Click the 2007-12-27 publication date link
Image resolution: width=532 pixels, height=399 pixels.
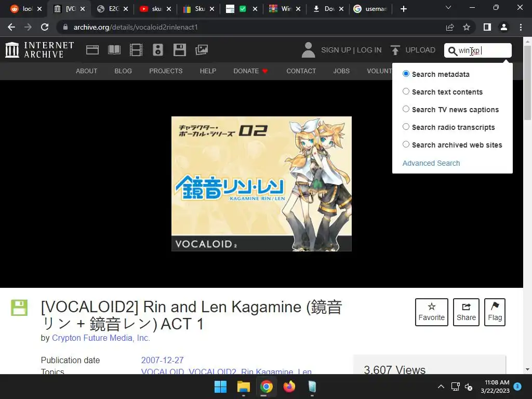click(162, 360)
